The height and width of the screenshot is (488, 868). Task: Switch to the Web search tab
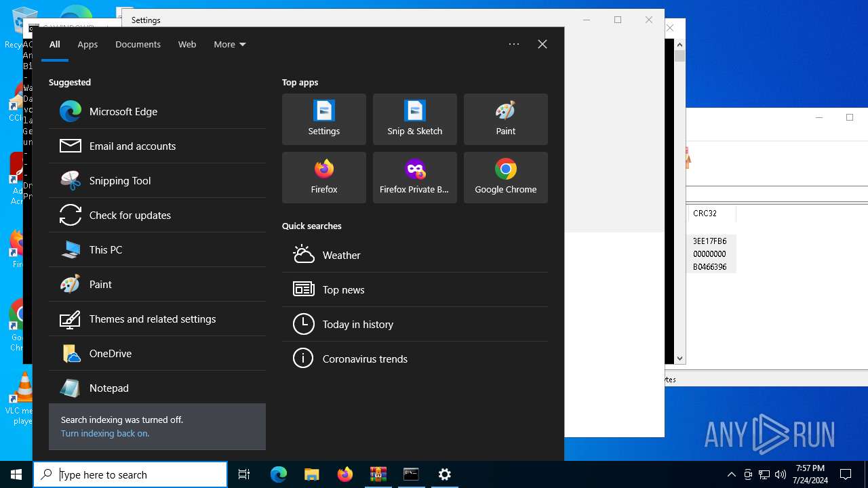tap(187, 44)
